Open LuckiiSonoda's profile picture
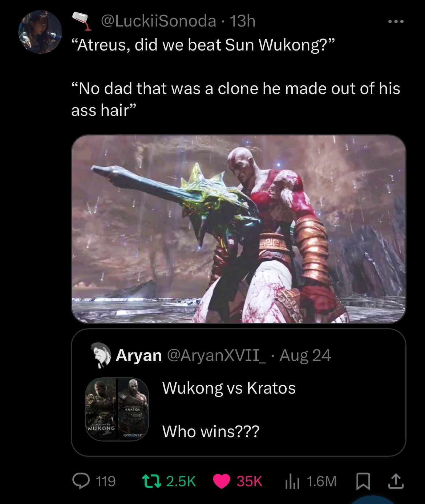Image resolution: width=425 pixels, height=504 pixels. [40, 32]
